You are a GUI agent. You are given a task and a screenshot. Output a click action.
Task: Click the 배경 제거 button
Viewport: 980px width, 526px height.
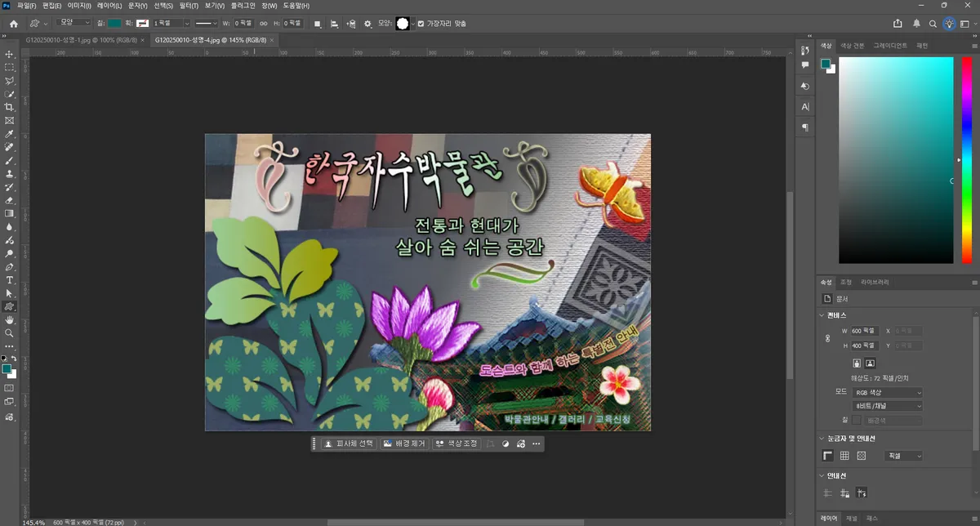(403, 444)
